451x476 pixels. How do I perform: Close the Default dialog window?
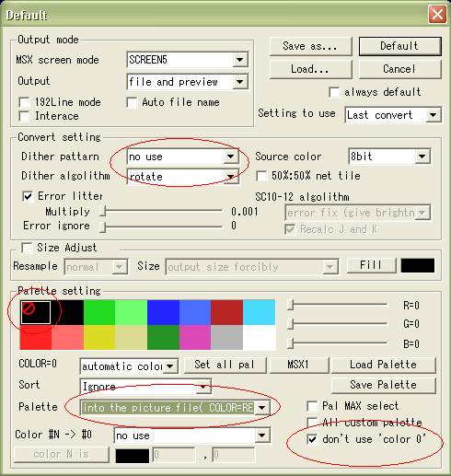click(x=437, y=15)
